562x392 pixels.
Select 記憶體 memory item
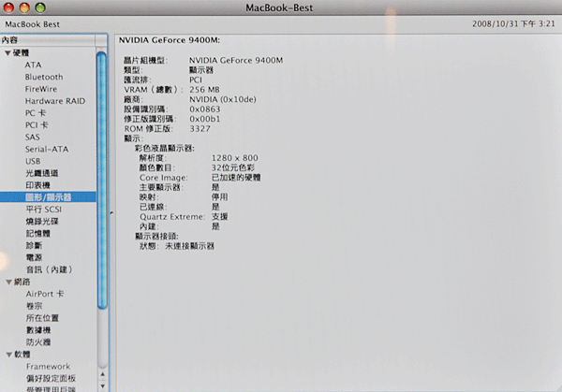point(38,233)
